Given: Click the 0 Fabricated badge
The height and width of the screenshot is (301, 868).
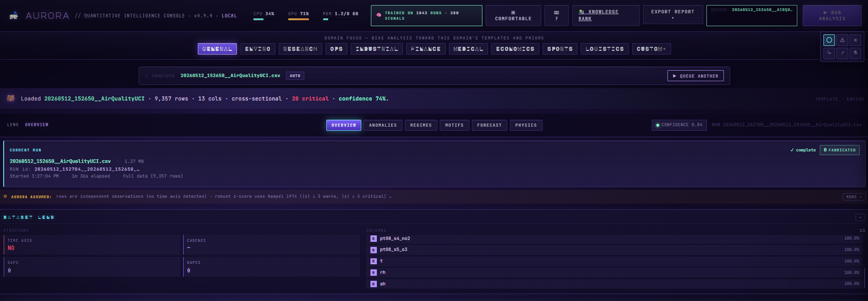Looking at the screenshot, I should point(840,150).
